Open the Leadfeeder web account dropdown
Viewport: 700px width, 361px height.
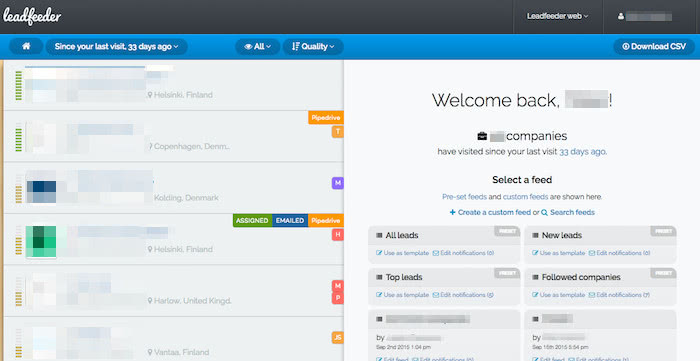[557, 17]
